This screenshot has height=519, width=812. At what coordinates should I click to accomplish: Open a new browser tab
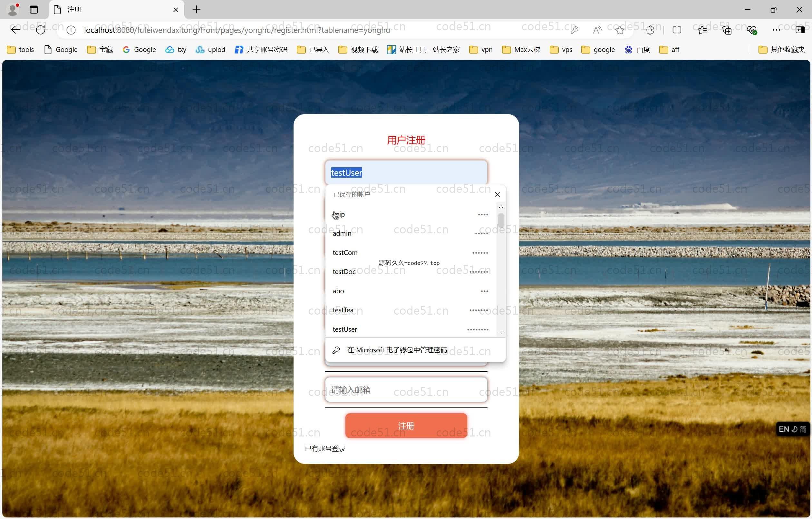tap(197, 9)
